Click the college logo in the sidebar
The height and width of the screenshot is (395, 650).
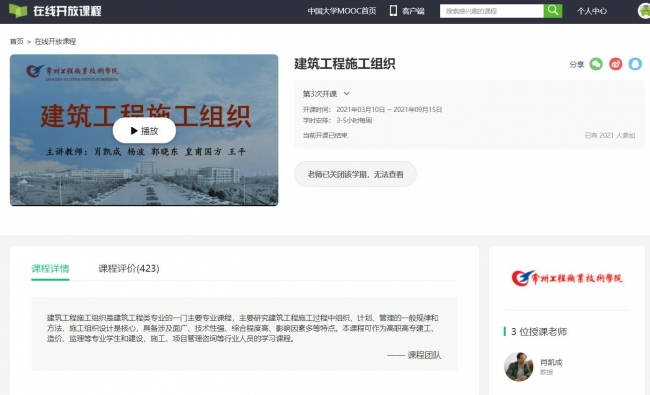click(x=567, y=278)
